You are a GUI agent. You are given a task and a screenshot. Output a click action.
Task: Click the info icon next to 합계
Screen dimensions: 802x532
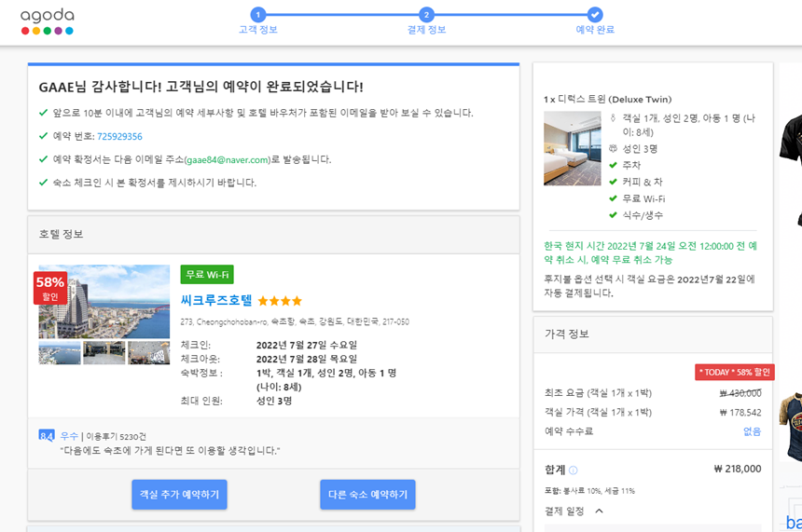tap(574, 471)
